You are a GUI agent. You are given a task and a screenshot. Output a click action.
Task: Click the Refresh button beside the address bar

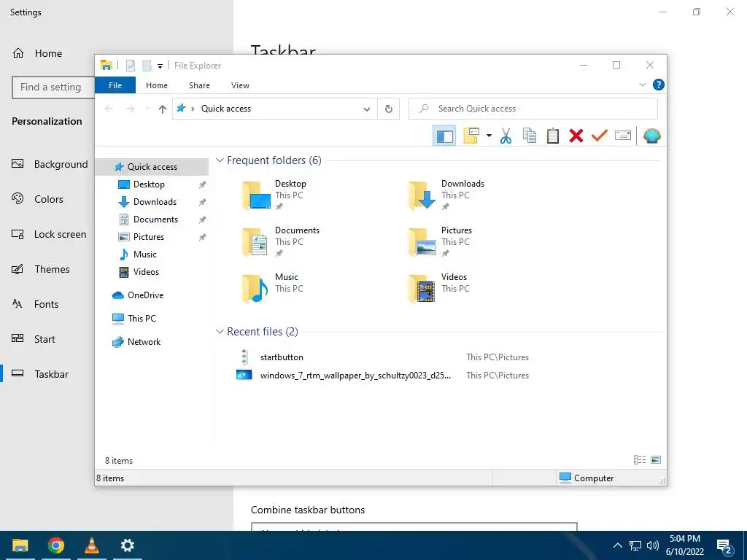click(389, 109)
